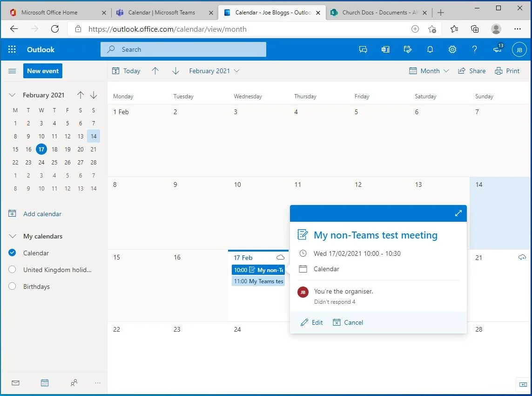Open the Office app launcher grid
The height and width of the screenshot is (396, 532).
pyautogui.click(x=12, y=49)
